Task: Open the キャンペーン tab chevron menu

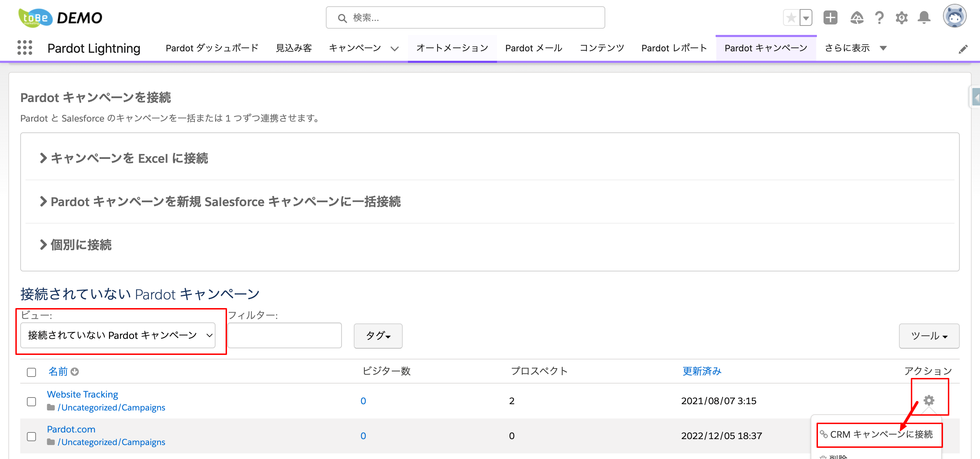Action: [395, 49]
